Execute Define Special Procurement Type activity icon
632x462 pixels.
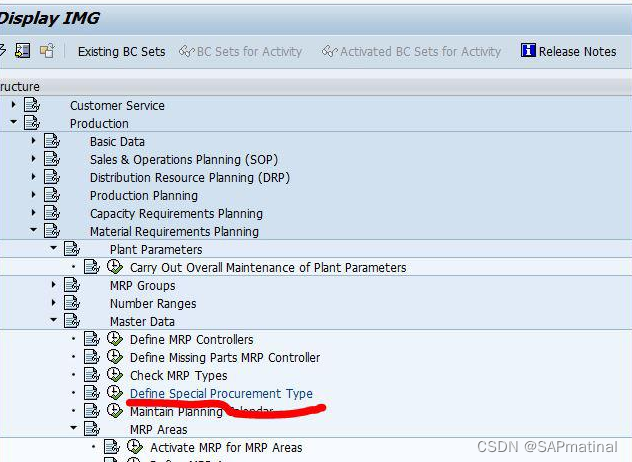(x=115, y=392)
